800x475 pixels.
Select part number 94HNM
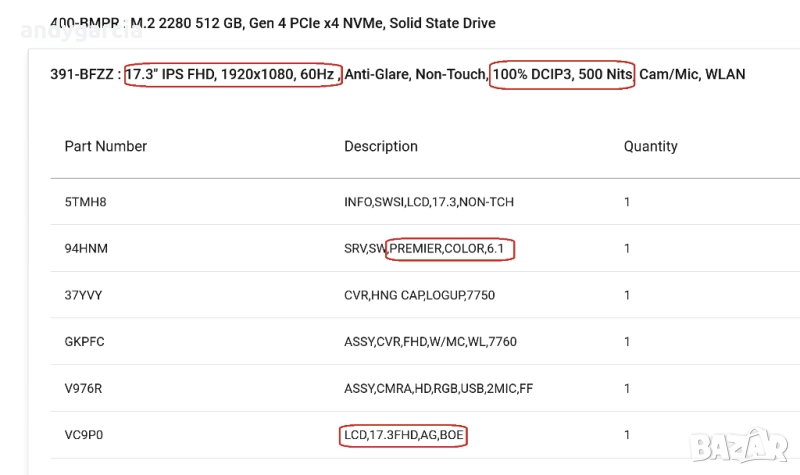[85, 248]
